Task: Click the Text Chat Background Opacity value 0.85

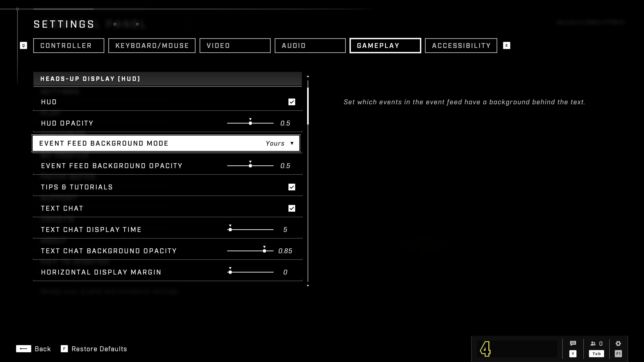Action: (x=285, y=251)
